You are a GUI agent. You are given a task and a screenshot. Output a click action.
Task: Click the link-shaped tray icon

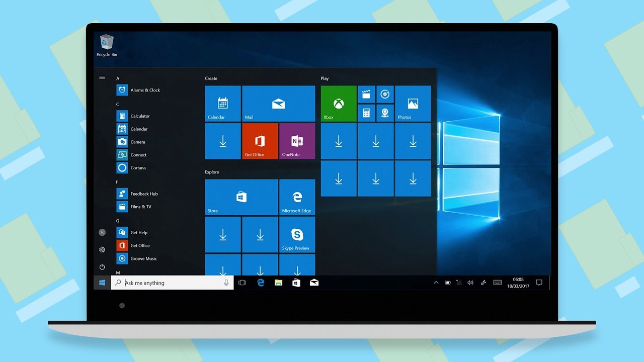[483, 283]
